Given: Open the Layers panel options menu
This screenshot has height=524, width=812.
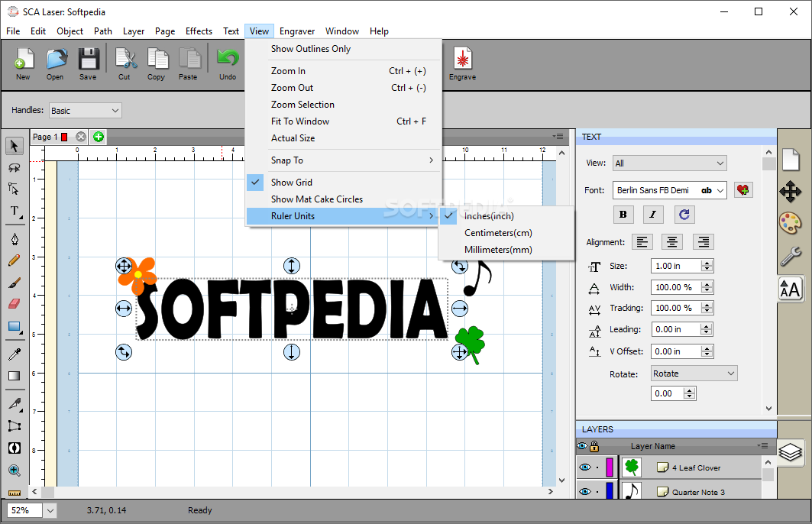Looking at the screenshot, I should 762,445.
